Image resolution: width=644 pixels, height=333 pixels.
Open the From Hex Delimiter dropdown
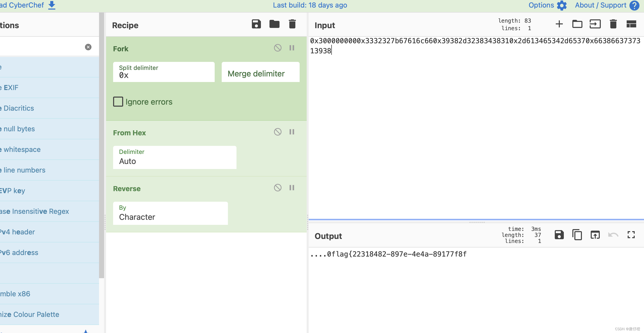pos(174,157)
